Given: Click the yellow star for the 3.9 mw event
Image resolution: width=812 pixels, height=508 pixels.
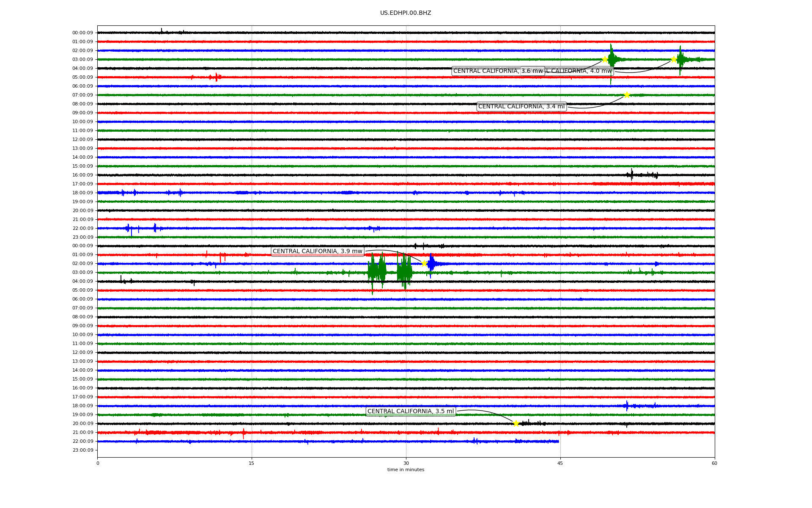Looking at the screenshot, I should tap(424, 263).
